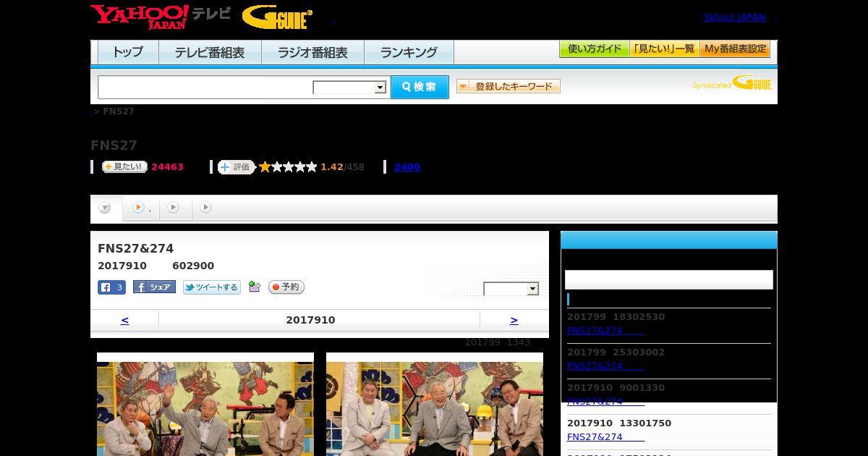Open the ラジオ番組表 radio listings tab
The width and height of the screenshot is (868, 456).
[312, 52]
